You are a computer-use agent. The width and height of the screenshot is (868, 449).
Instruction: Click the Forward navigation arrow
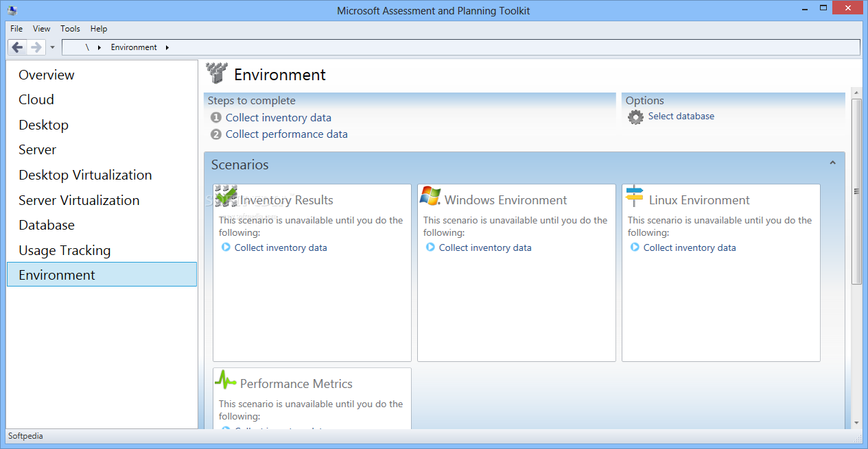pyautogui.click(x=36, y=47)
